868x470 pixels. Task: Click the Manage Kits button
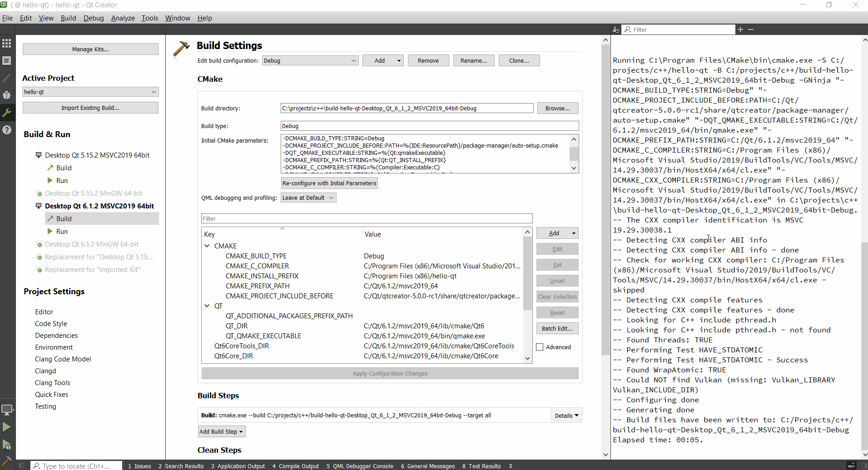[90, 49]
